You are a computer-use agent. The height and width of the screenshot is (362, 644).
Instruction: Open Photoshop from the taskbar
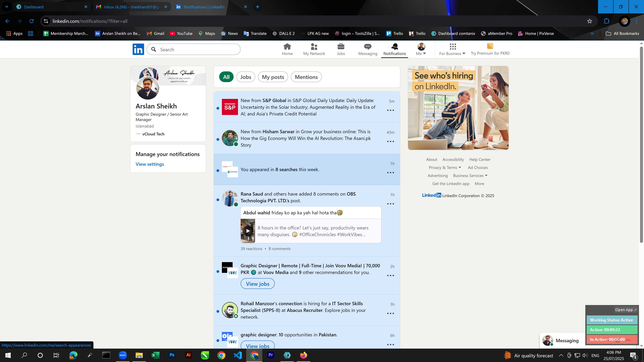(172, 355)
